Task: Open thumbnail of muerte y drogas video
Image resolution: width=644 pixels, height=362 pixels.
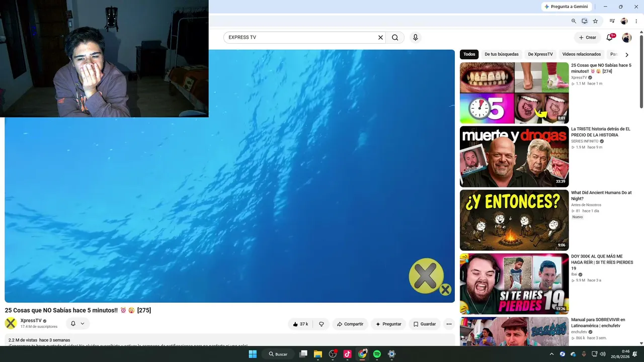Action: coord(514,156)
